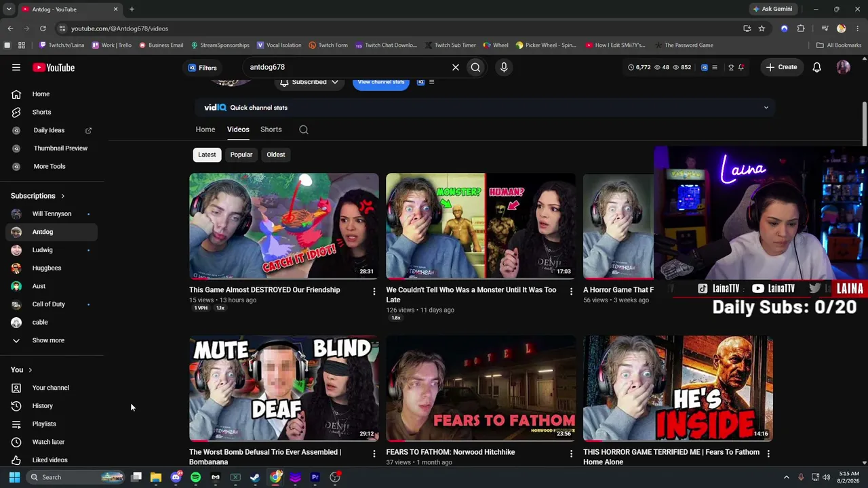The width and height of the screenshot is (868, 488).
Task: Play the 'MUTE DEAF BLIND' video thumbnail
Action: click(284, 388)
